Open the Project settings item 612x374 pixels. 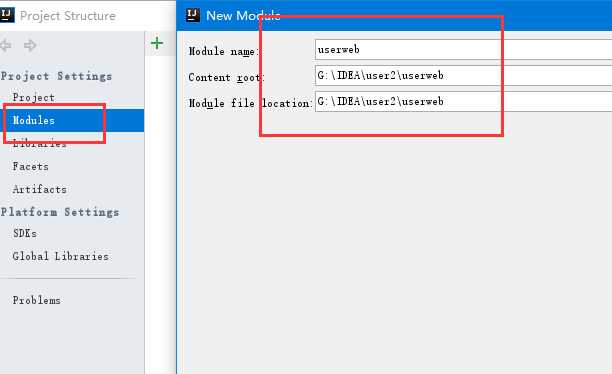coord(34,97)
